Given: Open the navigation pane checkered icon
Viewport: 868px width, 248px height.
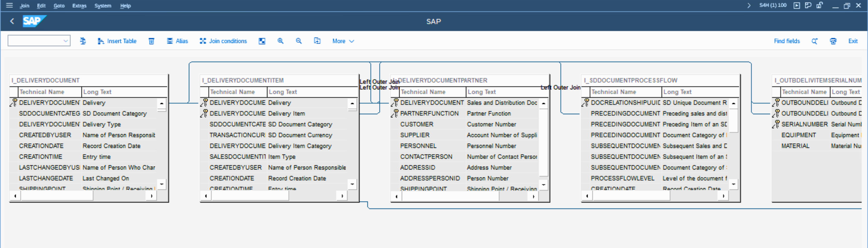Looking at the screenshot, I should (262, 41).
